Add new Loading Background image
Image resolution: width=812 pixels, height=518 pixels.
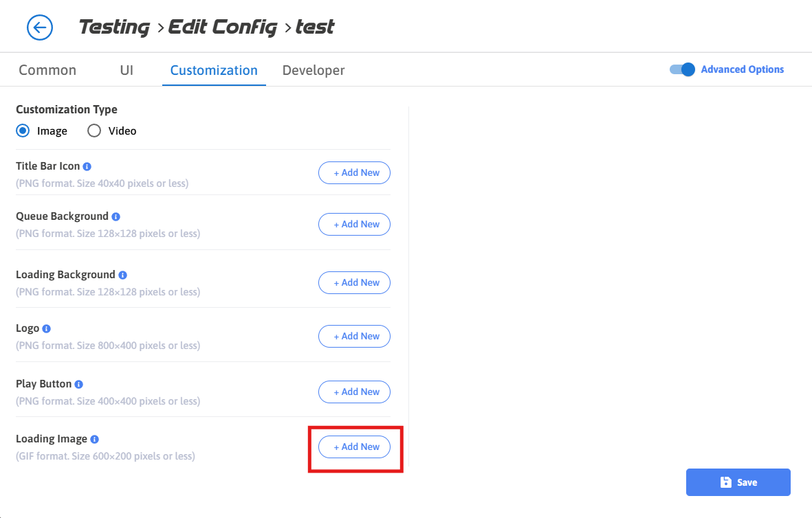(354, 282)
